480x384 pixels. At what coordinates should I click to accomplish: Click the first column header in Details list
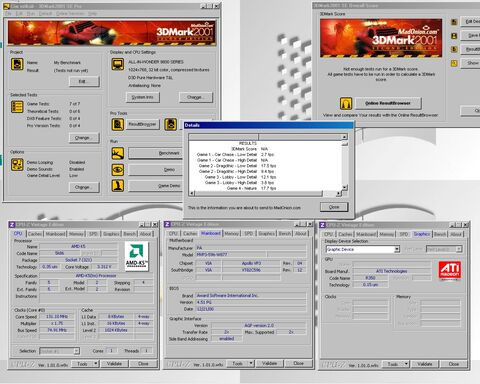[x=223, y=137]
